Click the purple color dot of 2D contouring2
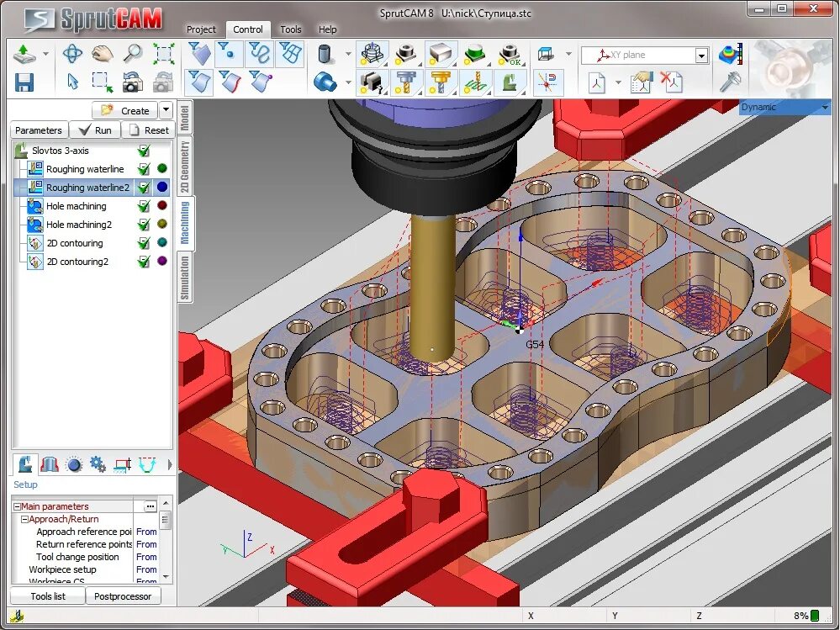This screenshot has height=630, width=840. click(x=162, y=261)
